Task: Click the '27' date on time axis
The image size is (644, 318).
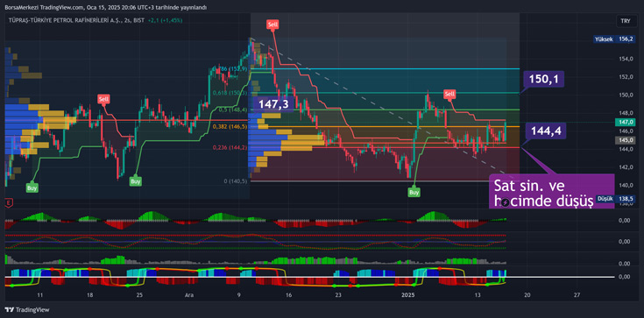Action: click(577, 295)
